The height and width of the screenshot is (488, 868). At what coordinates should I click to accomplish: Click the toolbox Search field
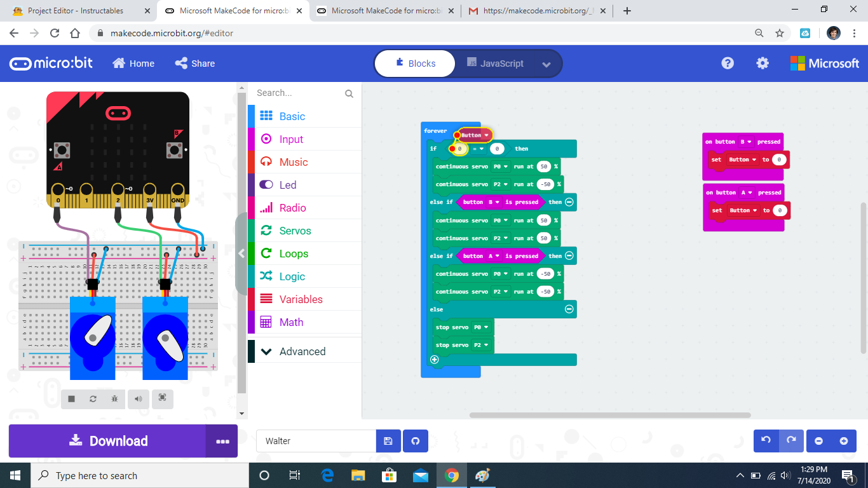[x=299, y=93]
